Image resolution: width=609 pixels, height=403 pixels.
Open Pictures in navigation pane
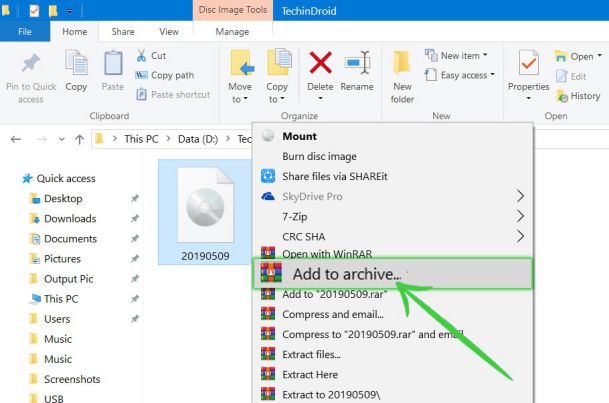[x=62, y=259]
